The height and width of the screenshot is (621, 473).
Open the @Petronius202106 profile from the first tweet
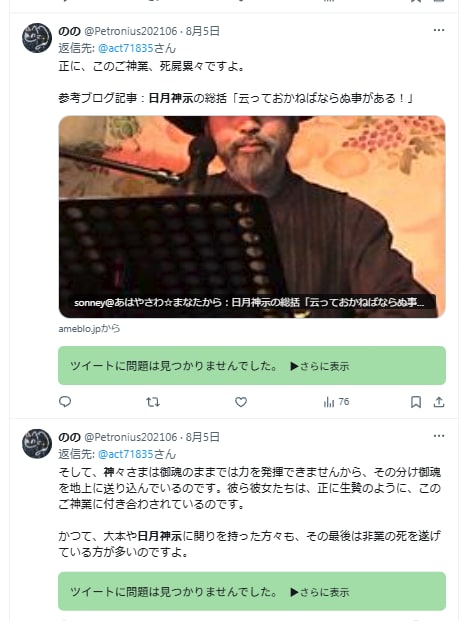[130, 31]
